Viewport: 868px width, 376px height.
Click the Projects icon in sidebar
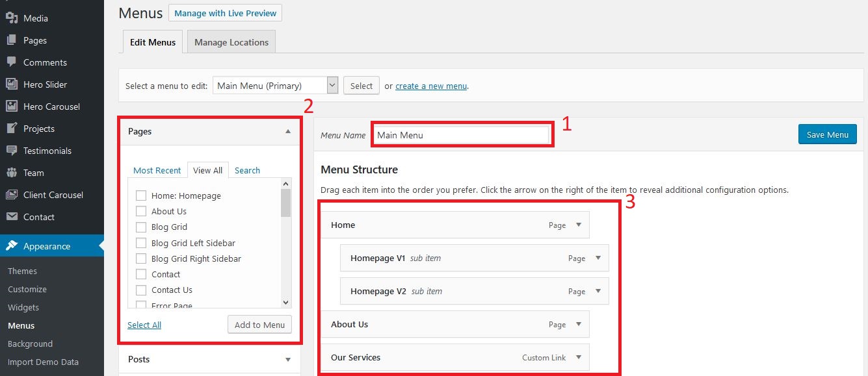coord(12,129)
